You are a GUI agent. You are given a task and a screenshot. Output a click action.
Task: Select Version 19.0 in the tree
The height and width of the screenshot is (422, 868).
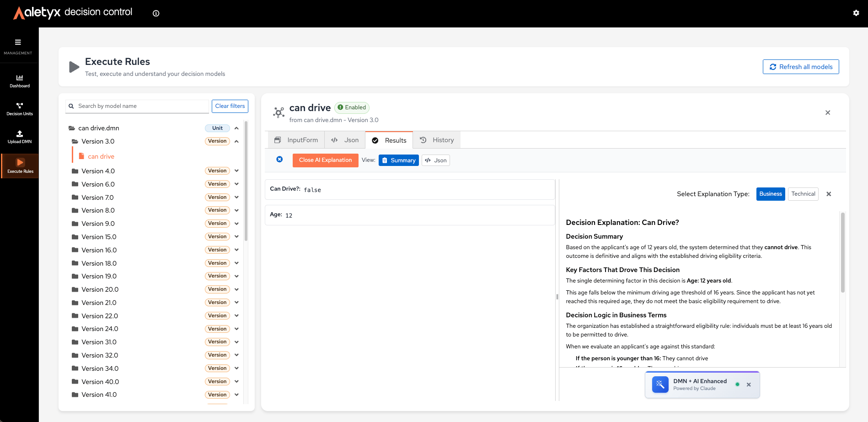(99, 276)
